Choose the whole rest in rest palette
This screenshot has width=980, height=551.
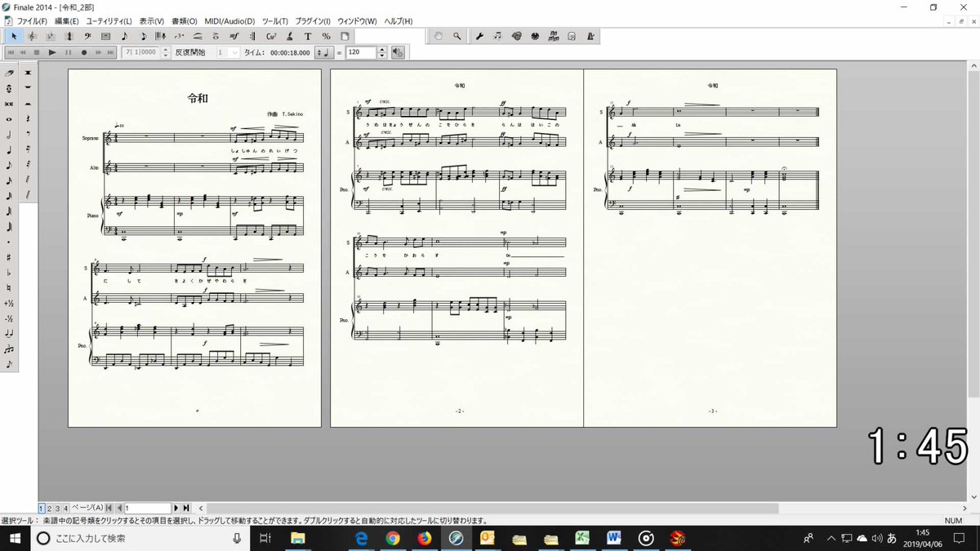pos(29,87)
